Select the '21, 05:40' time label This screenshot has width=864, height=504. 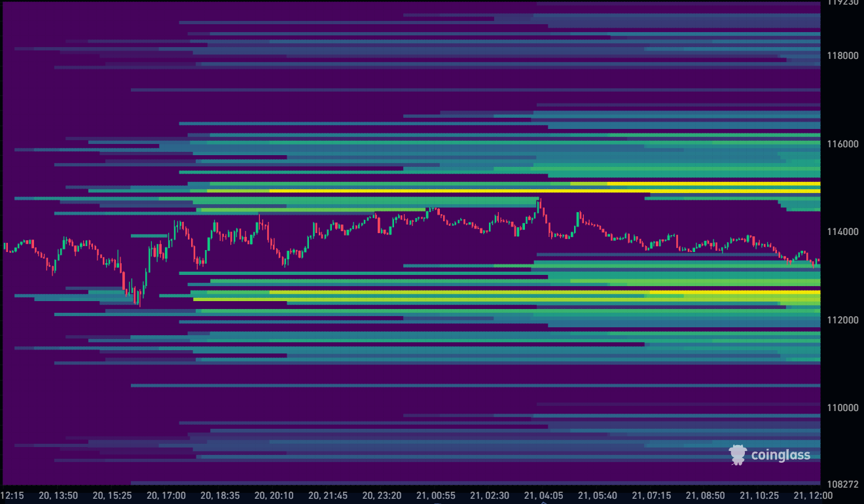[x=597, y=495]
